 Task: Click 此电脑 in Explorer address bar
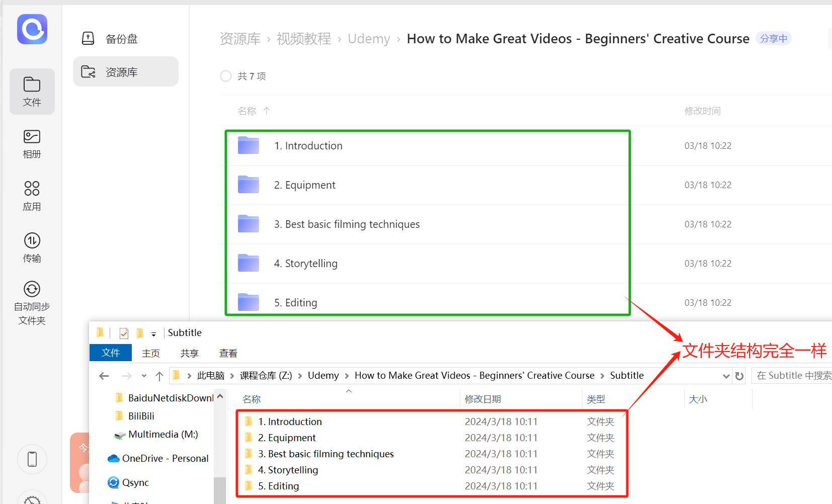click(211, 376)
